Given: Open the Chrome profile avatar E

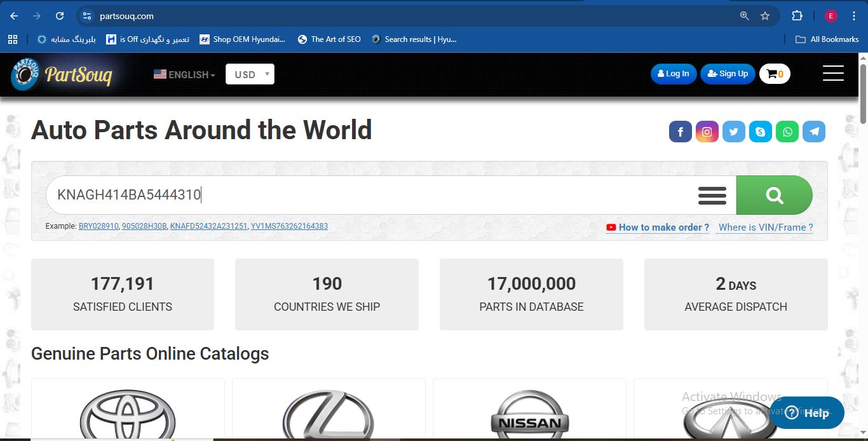Looking at the screenshot, I should [x=831, y=16].
